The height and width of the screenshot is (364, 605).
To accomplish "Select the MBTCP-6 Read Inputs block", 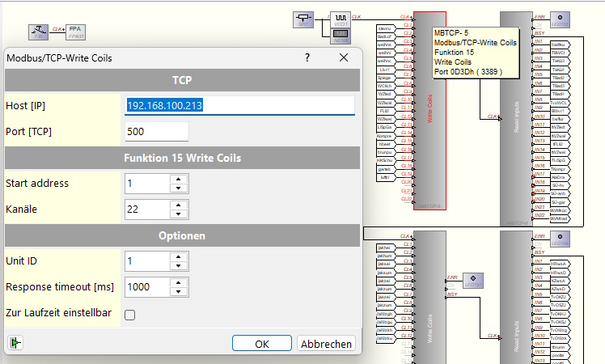I will click(516, 119).
